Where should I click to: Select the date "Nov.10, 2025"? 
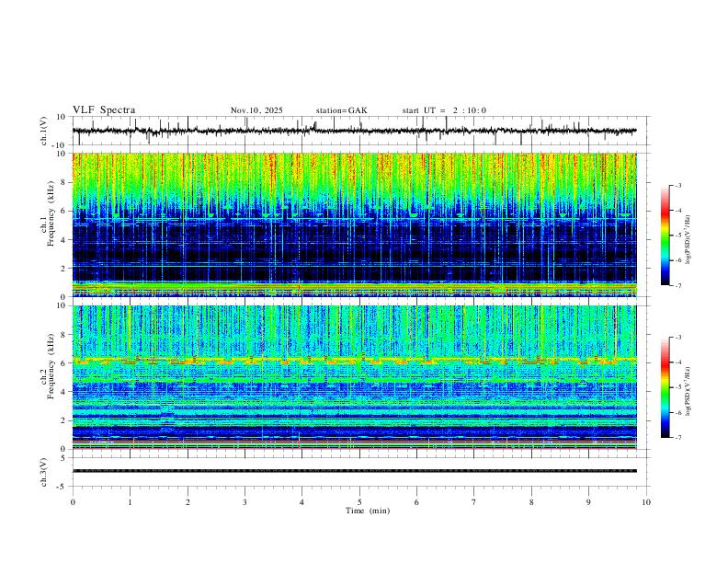pyautogui.click(x=256, y=110)
